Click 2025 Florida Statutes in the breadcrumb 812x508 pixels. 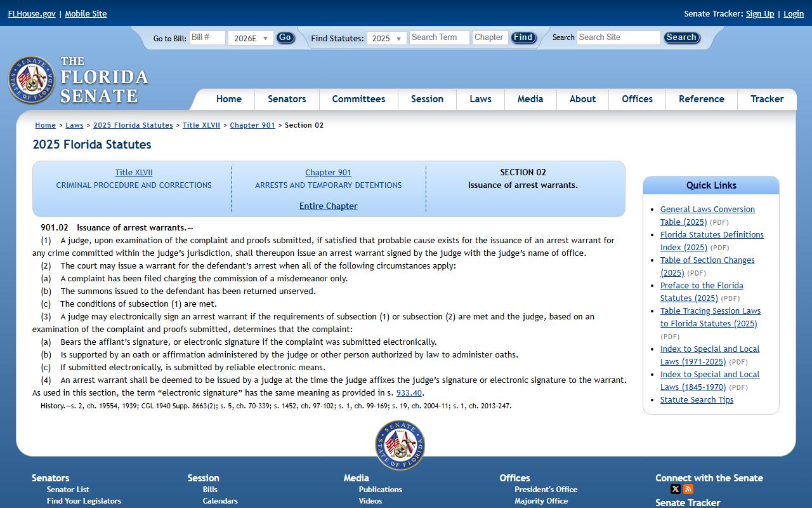point(133,125)
